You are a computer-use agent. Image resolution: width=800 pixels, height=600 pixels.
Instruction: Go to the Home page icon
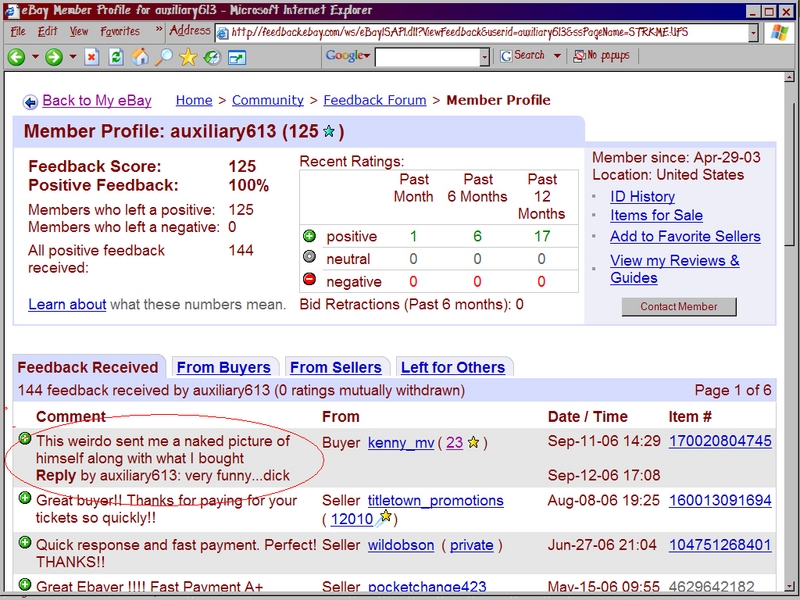tap(140, 57)
